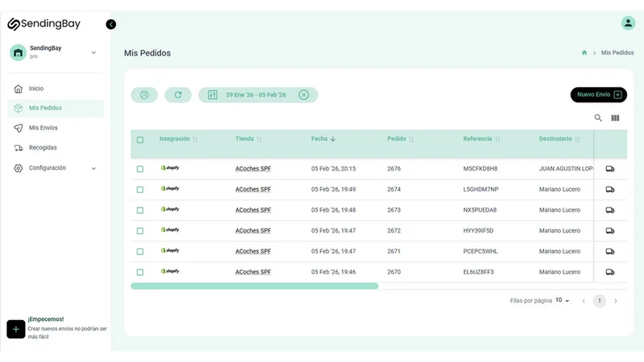
Task: Click the Nuevo Envío button
Action: 598,95
